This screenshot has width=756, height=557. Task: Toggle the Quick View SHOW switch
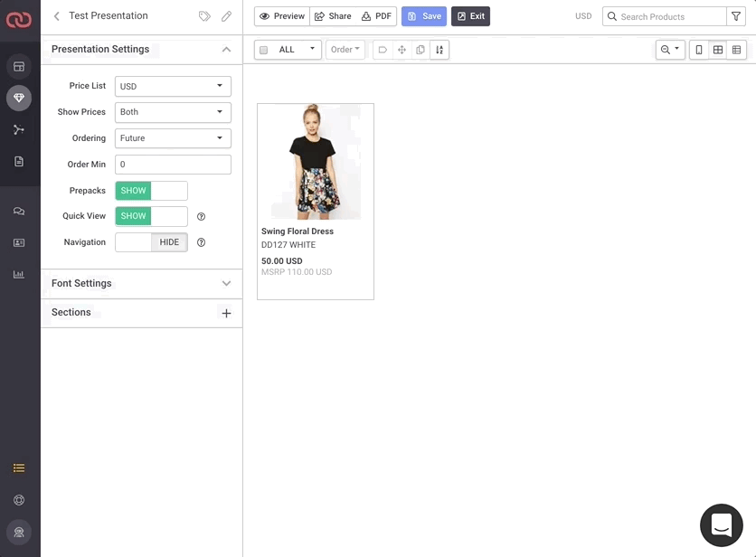151,216
